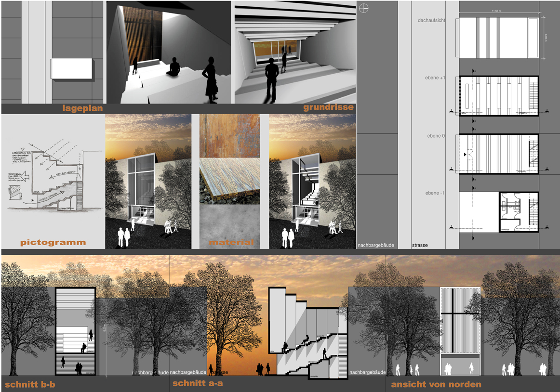
Task: Open the interior rendering with sunset window view
Action: [x=294, y=52]
